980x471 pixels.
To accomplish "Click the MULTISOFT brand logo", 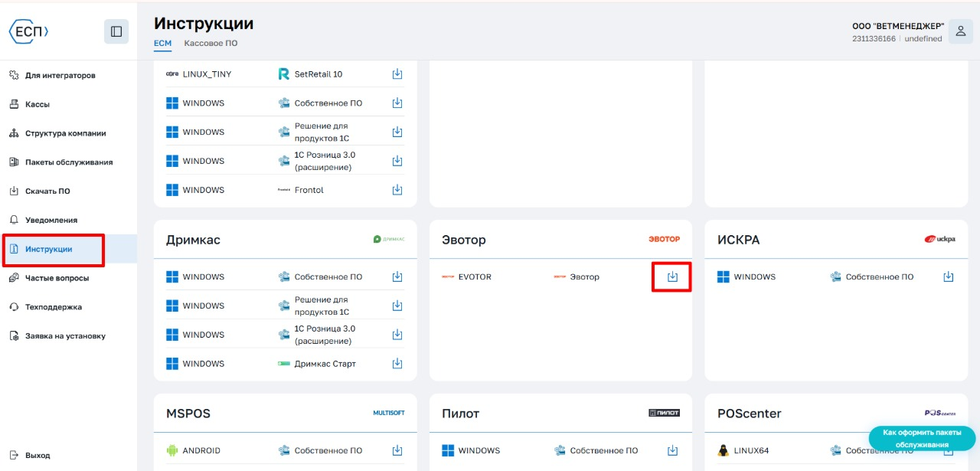I will coord(389,414).
